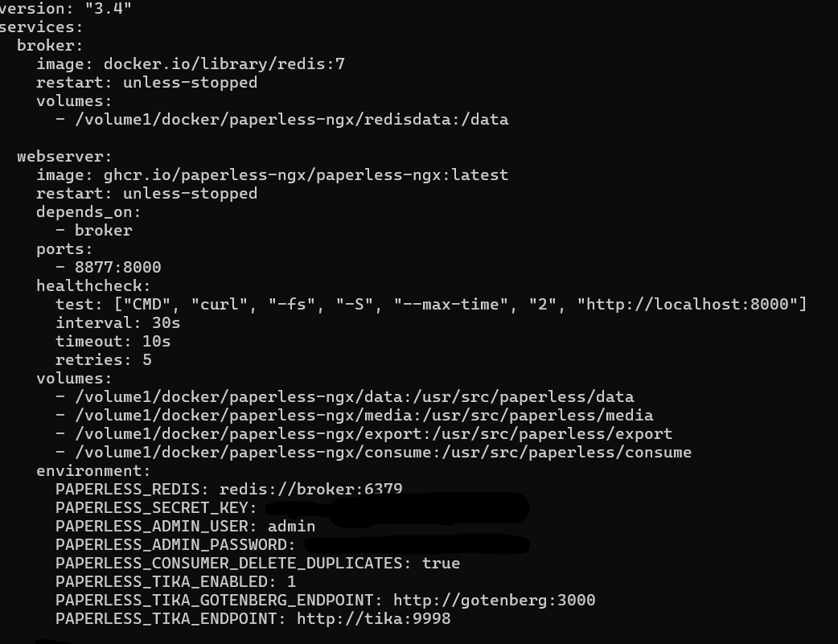The height and width of the screenshot is (644, 838).
Task: Click the healthcheck key line
Action: tap(93, 286)
